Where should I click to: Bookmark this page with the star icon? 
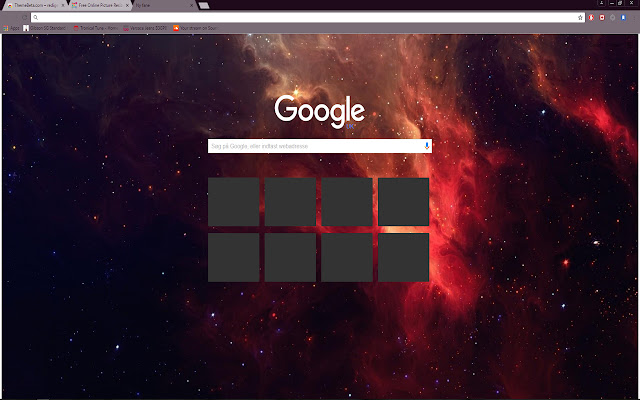point(580,18)
